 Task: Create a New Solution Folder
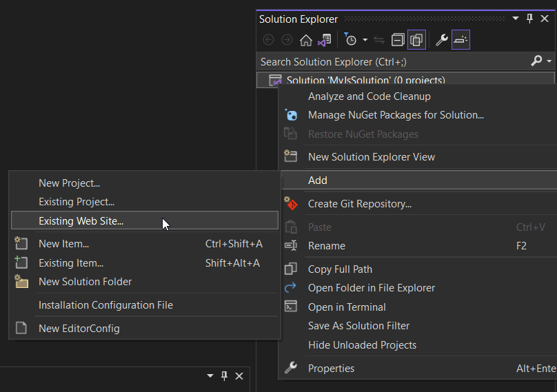pos(85,282)
